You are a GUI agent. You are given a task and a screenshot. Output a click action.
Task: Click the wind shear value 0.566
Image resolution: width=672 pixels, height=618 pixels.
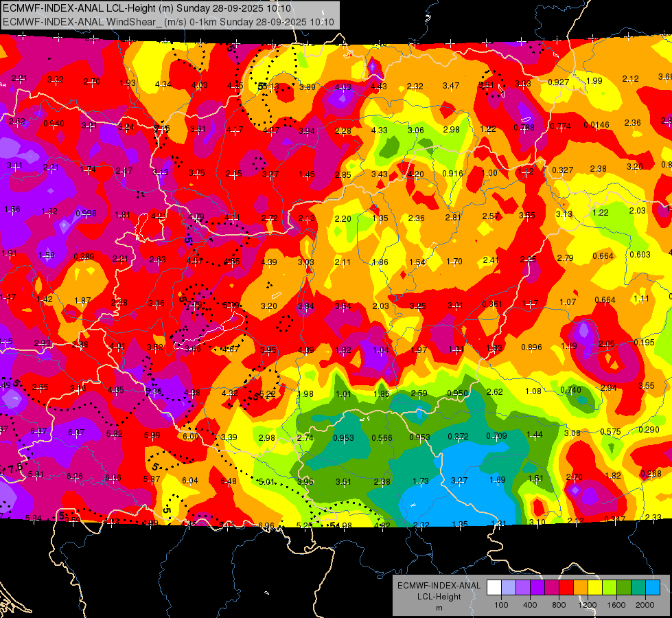(382, 438)
